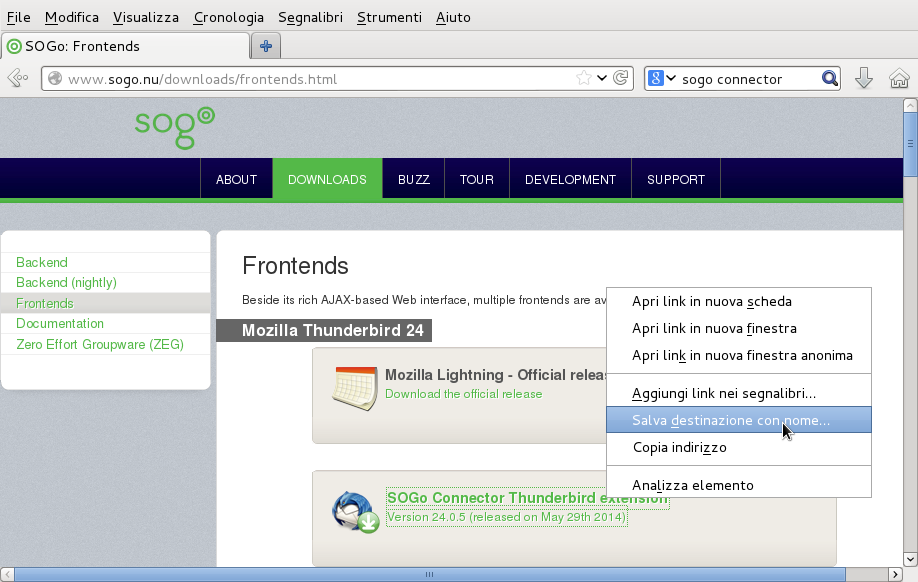The width and height of the screenshot is (918, 582).
Task: Click the search magnifier icon
Action: point(829,79)
